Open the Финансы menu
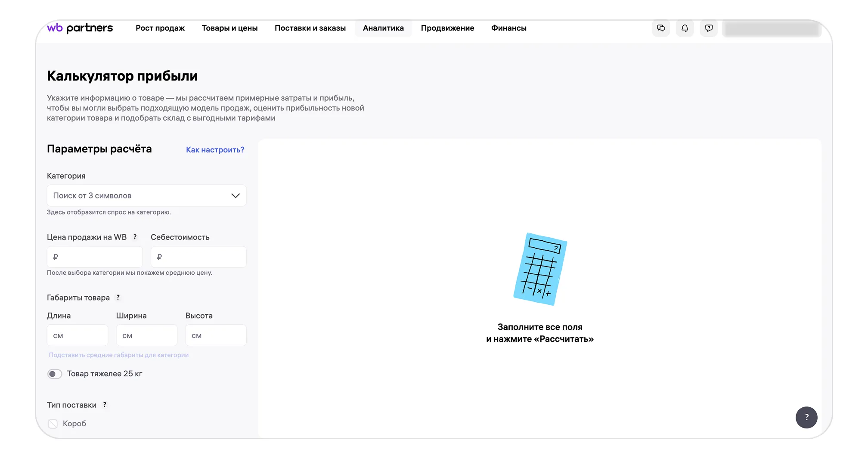Screen dimensions: 868x456 coord(508,28)
